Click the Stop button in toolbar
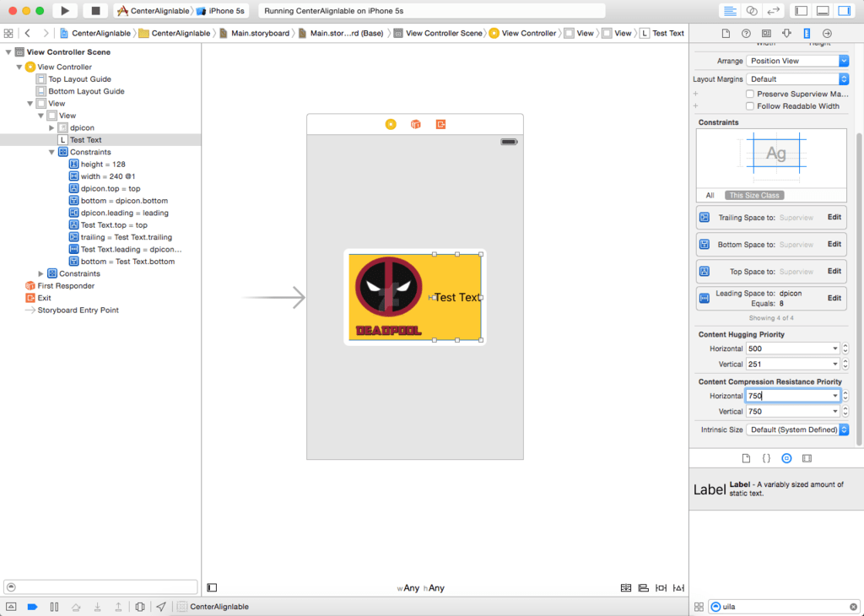 click(x=95, y=10)
